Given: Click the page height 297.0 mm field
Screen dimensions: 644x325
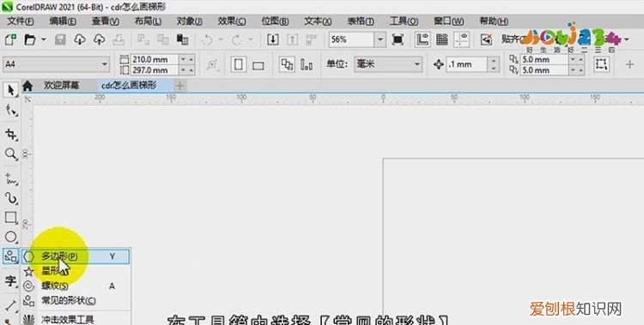Looking at the screenshot, I should pyautogui.click(x=155, y=70).
